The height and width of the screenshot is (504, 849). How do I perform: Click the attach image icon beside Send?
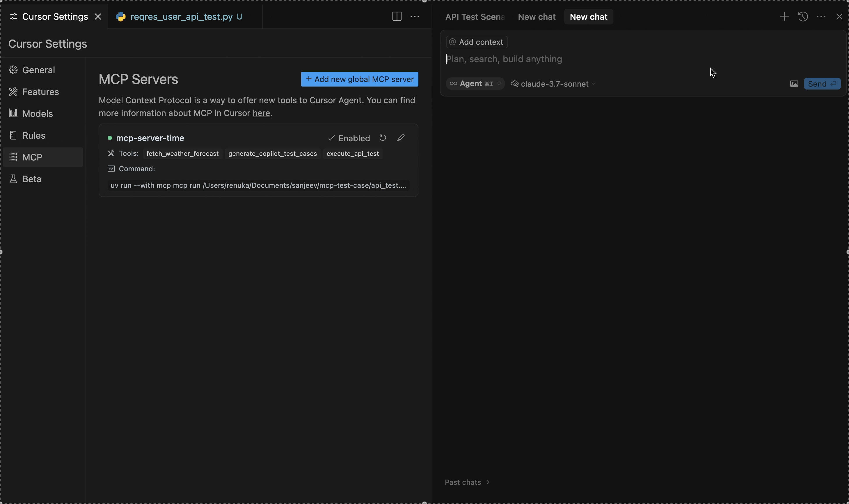[x=794, y=84]
